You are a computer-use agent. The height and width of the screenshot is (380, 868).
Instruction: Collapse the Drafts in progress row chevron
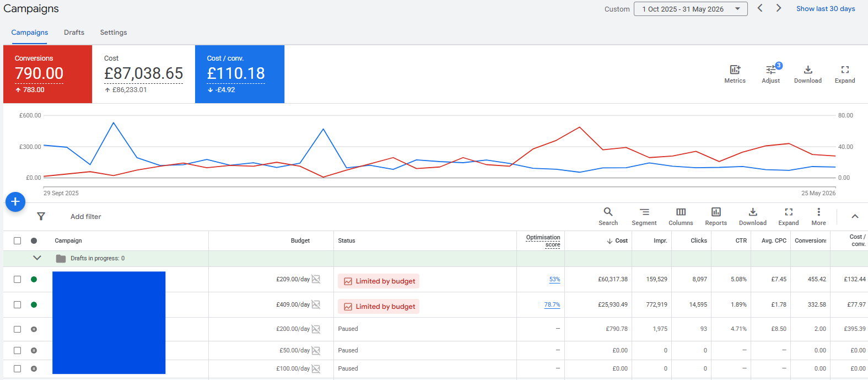pyautogui.click(x=37, y=258)
